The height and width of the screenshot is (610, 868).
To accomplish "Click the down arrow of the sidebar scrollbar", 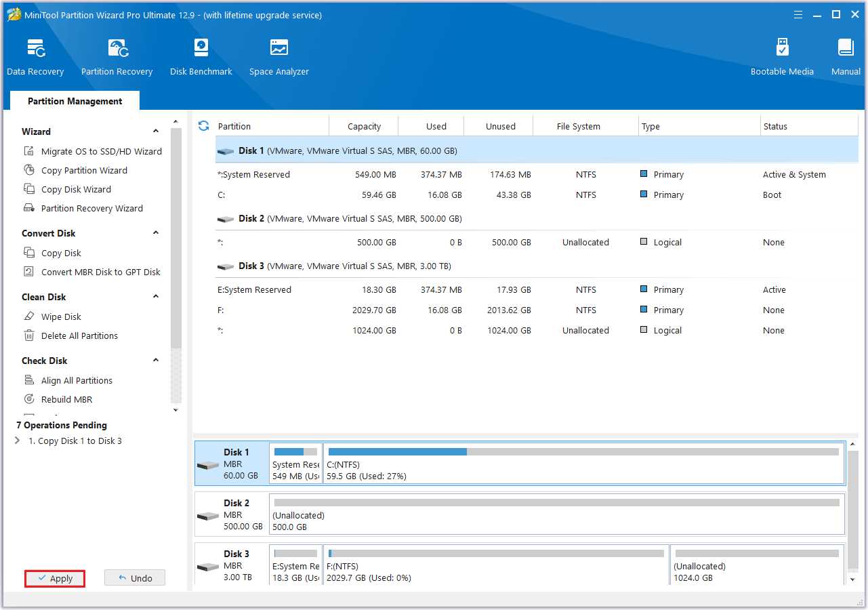I will [176, 410].
